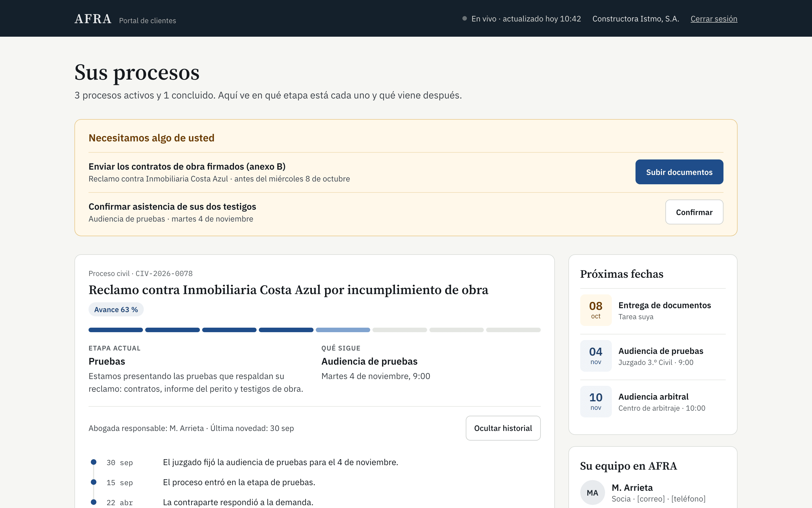Select the 10 nov date tile
Screen dimensions: 812x508
click(596, 402)
